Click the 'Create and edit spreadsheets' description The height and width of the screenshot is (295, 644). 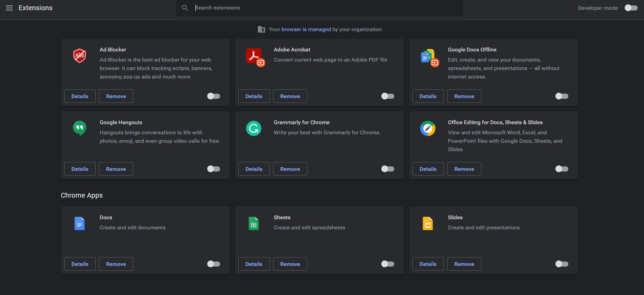(x=309, y=228)
